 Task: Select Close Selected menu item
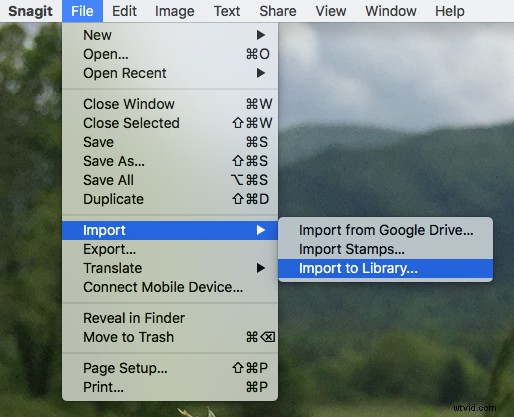point(170,123)
